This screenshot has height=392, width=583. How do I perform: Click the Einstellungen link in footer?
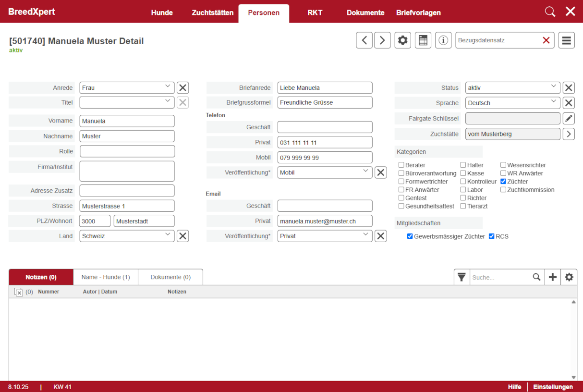pyautogui.click(x=553, y=387)
